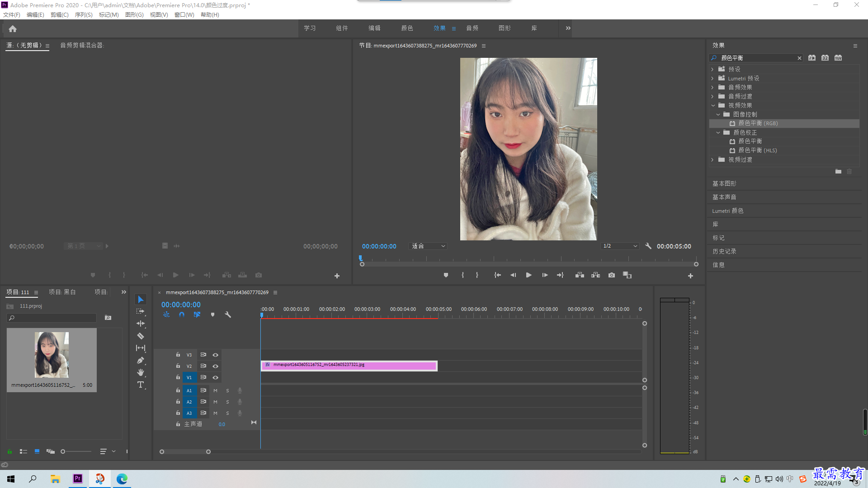Open the zoom level 适合 dropdown
Image resolution: width=868 pixels, height=488 pixels.
coord(428,246)
